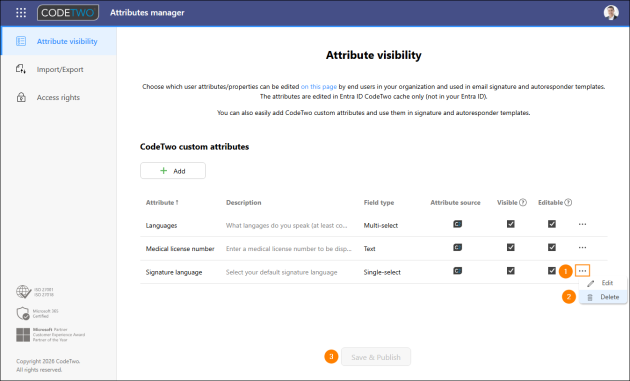The height and width of the screenshot is (381, 630).
Task: Show help for the Editable column
Action: 568,203
